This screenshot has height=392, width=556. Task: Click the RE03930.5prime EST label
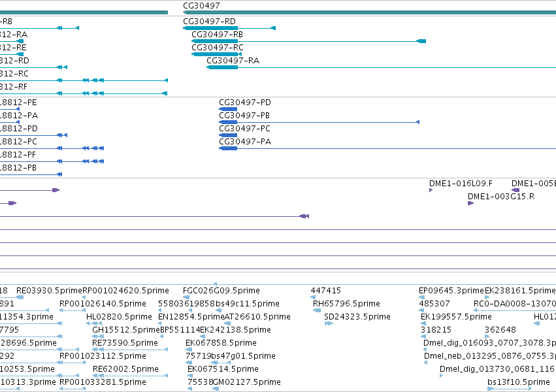pos(49,291)
